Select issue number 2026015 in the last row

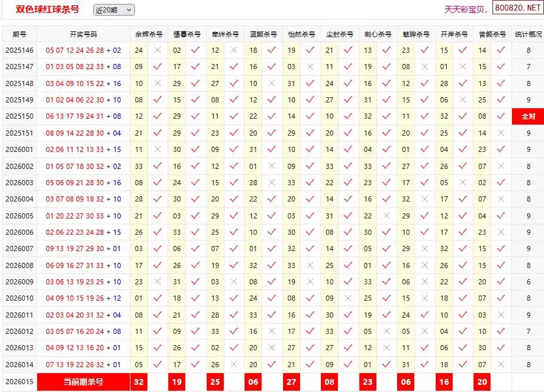click(19, 382)
